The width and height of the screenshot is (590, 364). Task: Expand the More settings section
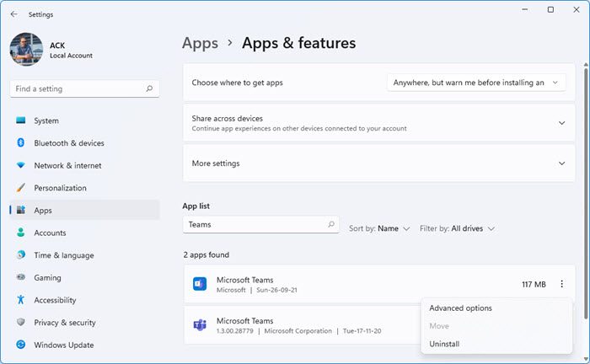(x=561, y=163)
